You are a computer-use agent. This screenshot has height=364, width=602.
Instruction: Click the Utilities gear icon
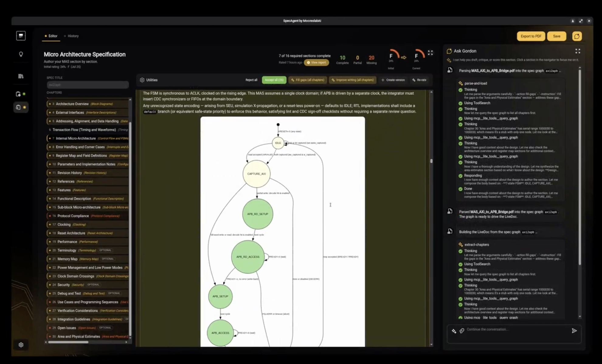tap(142, 80)
